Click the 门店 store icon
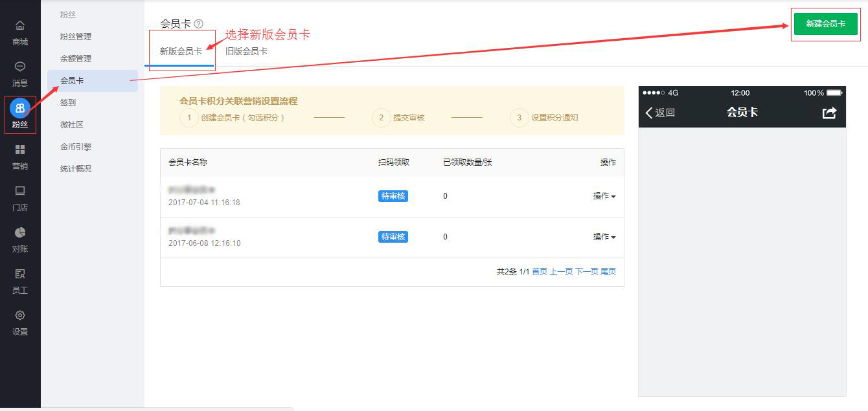Image resolution: width=868 pixels, height=411 pixels. [x=20, y=191]
